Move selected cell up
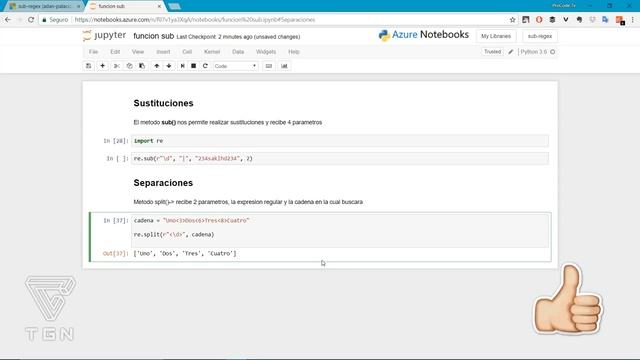The image size is (640, 360). pyautogui.click(x=156, y=66)
